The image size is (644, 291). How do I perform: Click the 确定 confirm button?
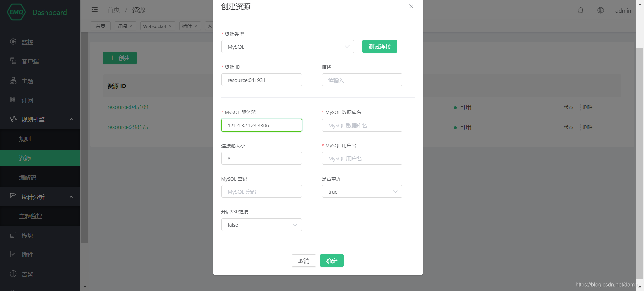coord(332,261)
